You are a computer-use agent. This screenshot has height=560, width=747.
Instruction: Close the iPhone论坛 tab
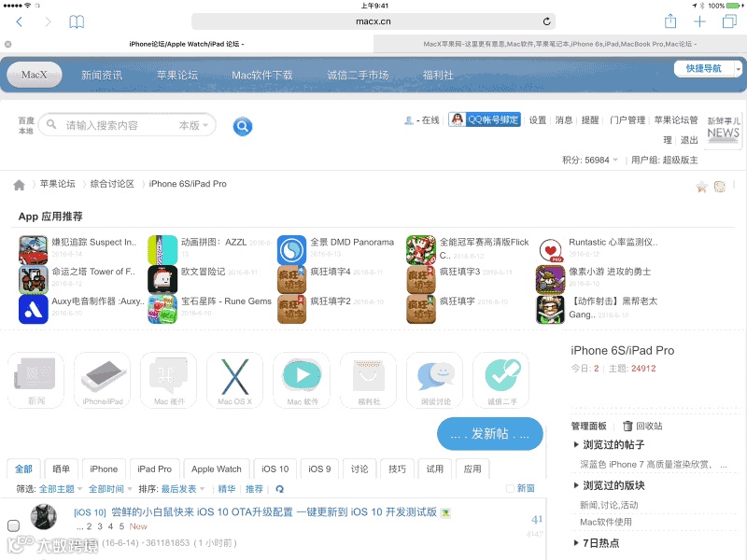[8, 44]
